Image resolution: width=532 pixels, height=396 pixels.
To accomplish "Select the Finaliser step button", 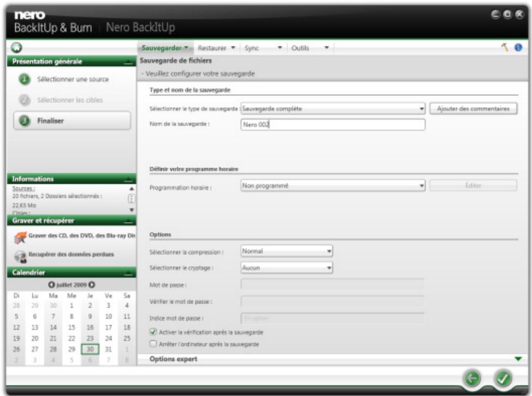I will click(72, 121).
